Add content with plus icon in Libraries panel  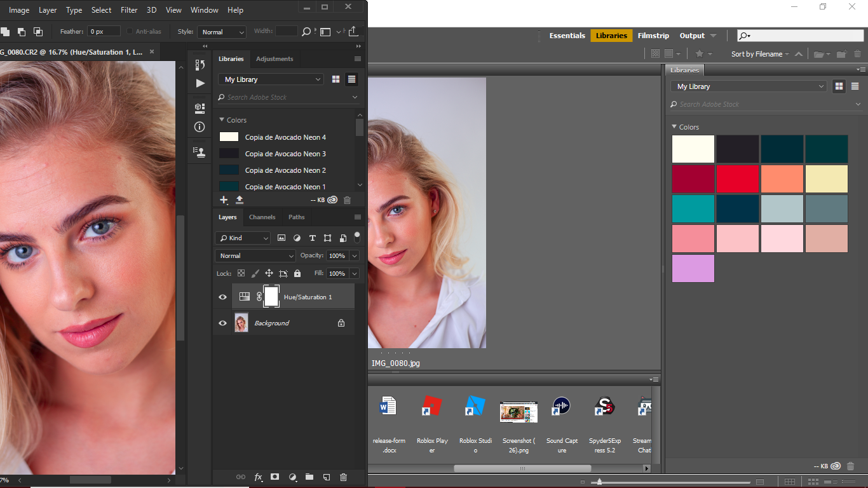(x=224, y=200)
